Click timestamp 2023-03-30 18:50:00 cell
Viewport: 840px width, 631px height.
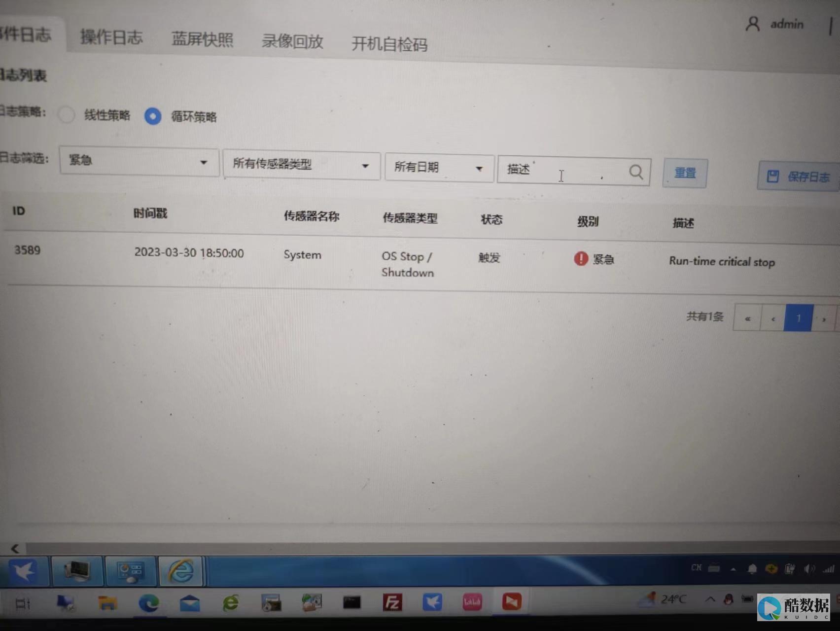coord(189,252)
